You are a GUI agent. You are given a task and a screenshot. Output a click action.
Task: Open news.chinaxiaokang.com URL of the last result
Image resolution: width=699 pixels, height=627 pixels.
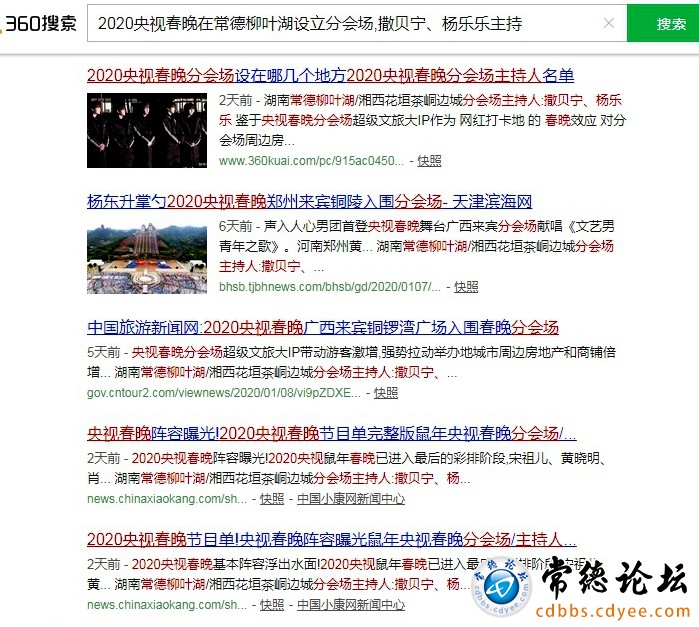(x=167, y=605)
